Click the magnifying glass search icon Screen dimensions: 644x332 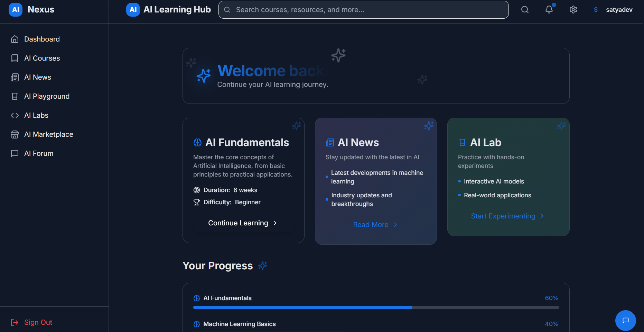(x=525, y=10)
